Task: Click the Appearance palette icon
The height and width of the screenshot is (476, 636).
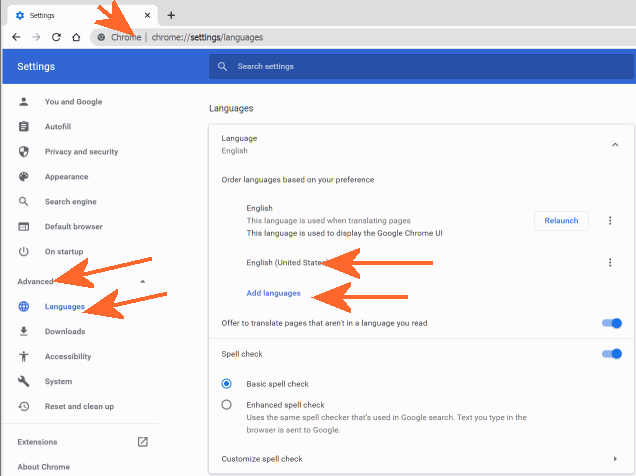Action: [24, 177]
